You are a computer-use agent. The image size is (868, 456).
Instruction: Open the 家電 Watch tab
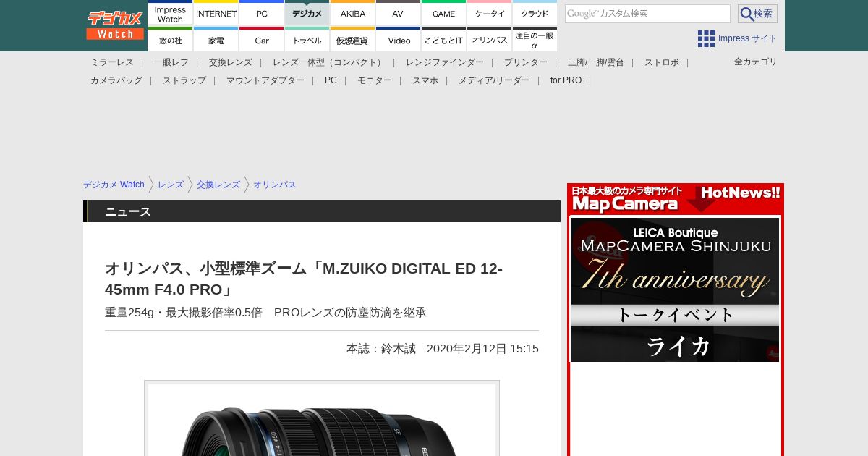tap(216, 39)
